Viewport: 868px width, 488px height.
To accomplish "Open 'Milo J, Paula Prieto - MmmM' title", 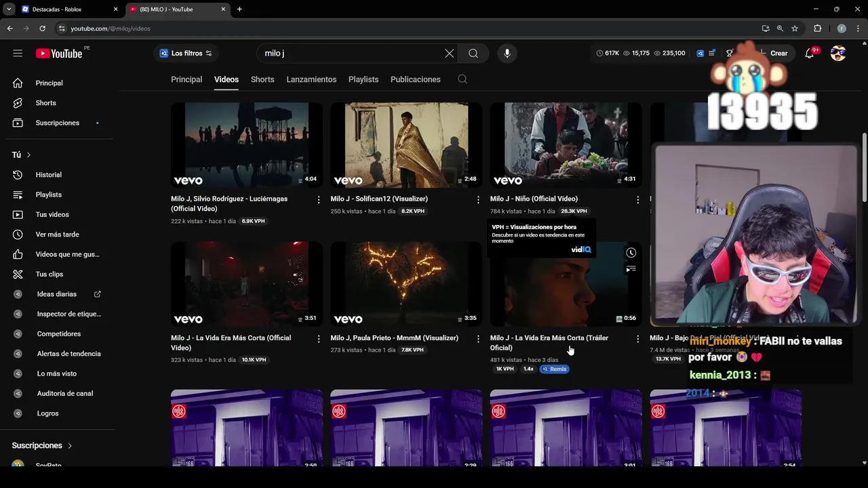I will (x=395, y=338).
